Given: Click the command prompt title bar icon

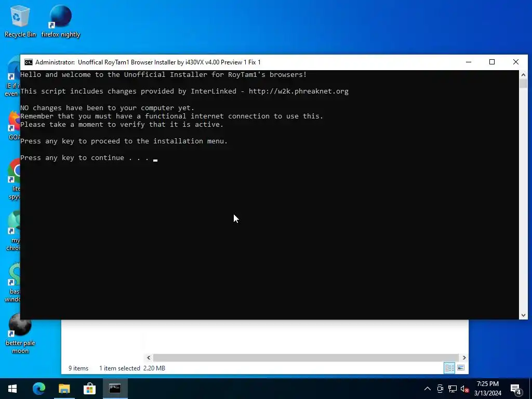Looking at the screenshot, I should [29, 62].
